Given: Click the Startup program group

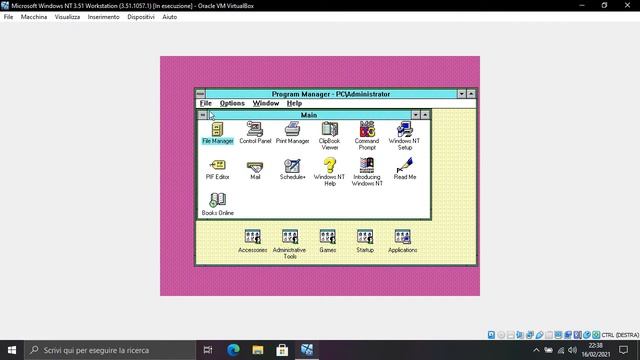Looking at the screenshot, I should [x=365, y=241].
